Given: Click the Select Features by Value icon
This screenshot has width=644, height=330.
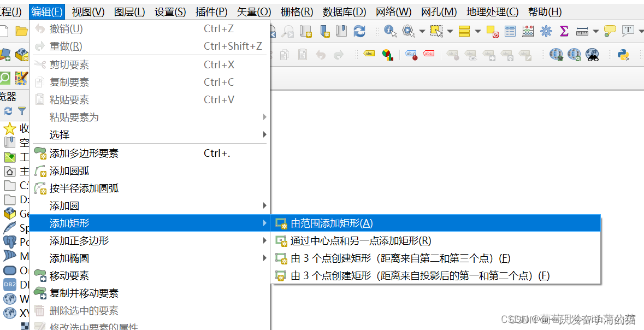Looking at the screenshot, I should point(464,31).
